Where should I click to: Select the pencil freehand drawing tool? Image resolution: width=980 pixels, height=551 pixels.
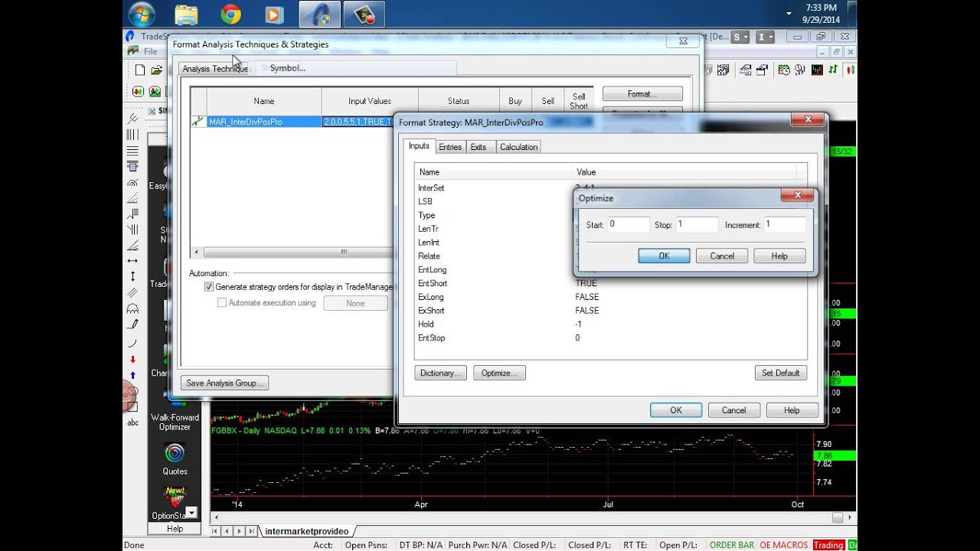132,325
